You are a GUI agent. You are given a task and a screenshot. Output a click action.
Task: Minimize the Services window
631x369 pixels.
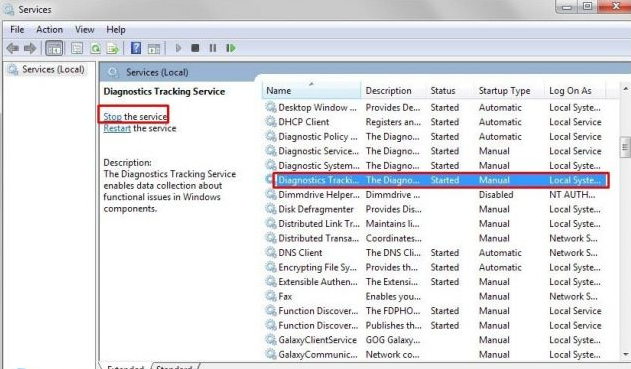point(567,7)
